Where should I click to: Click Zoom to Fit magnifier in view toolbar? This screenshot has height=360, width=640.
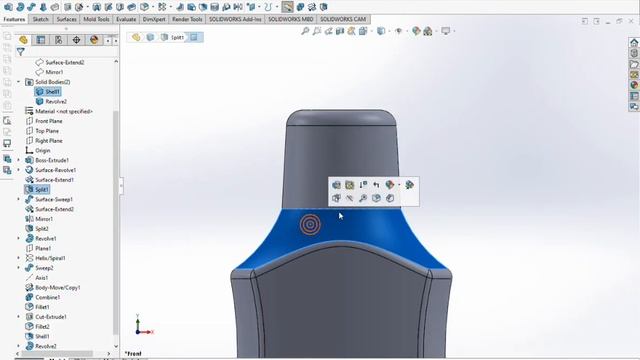coord(305,31)
